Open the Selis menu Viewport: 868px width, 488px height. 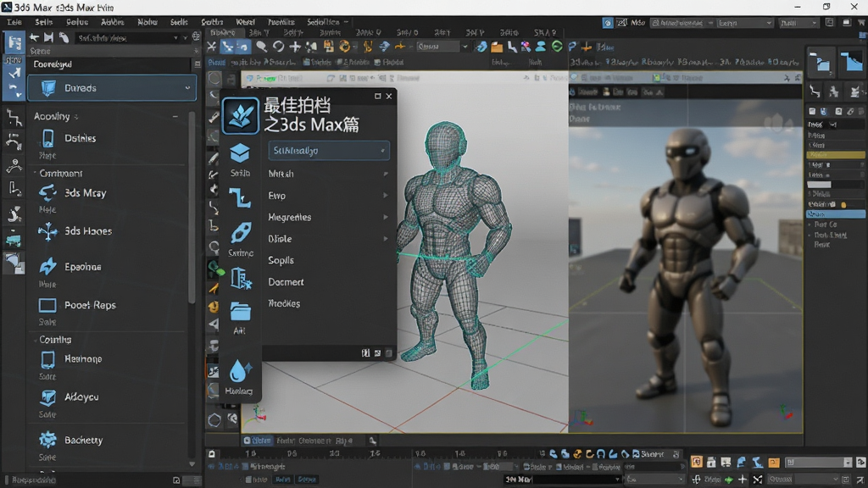[44, 22]
